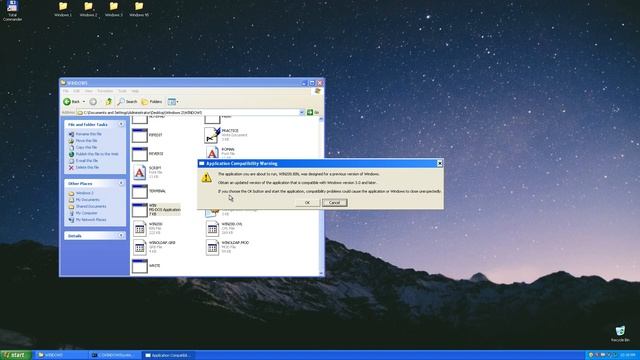The width and height of the screenshot is (640, 360).
Task: Select the WRITE file icon
Action: point(140,266)
